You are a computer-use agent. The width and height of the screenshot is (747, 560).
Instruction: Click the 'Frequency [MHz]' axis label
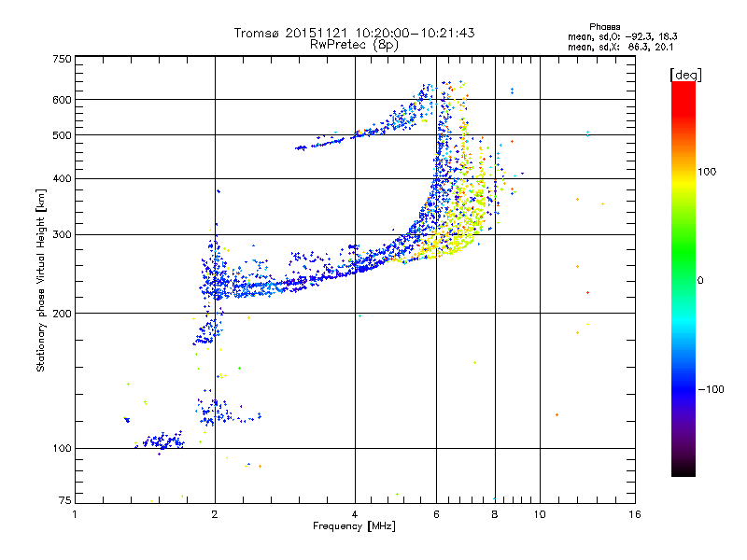[x=354, y=526]
